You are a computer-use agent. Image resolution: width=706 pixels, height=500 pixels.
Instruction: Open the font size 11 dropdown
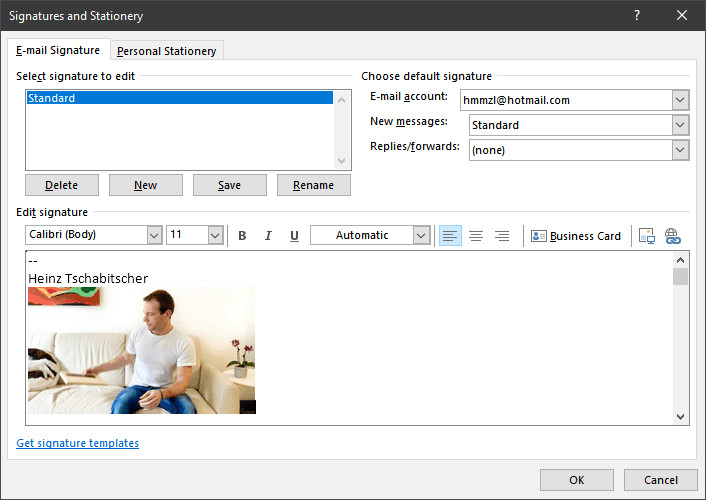click(215, 235)
